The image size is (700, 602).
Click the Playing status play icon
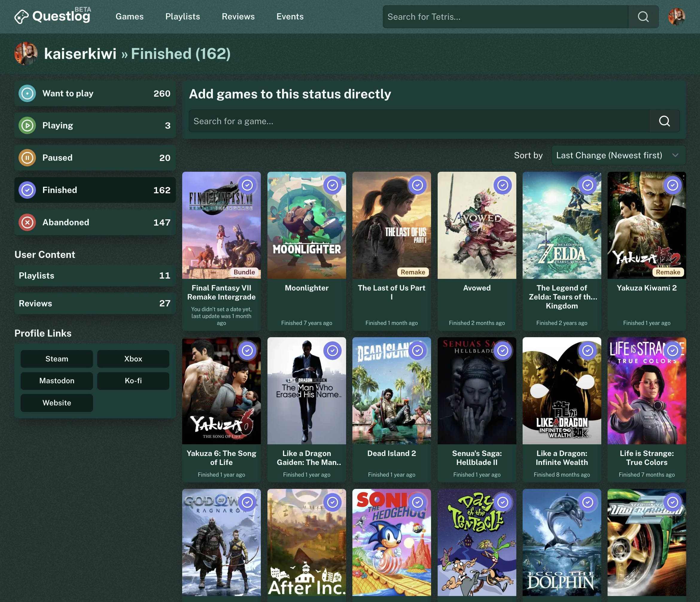pyautogui.click(x=27, y=125)
